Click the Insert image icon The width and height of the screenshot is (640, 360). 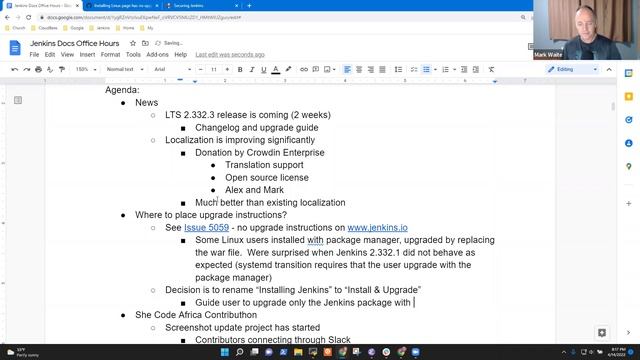[327, 69]
